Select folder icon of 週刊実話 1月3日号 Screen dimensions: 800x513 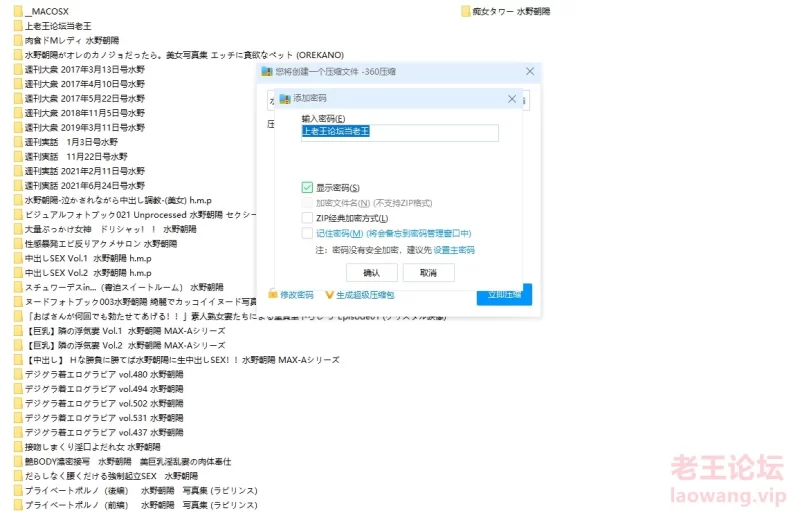18,142
